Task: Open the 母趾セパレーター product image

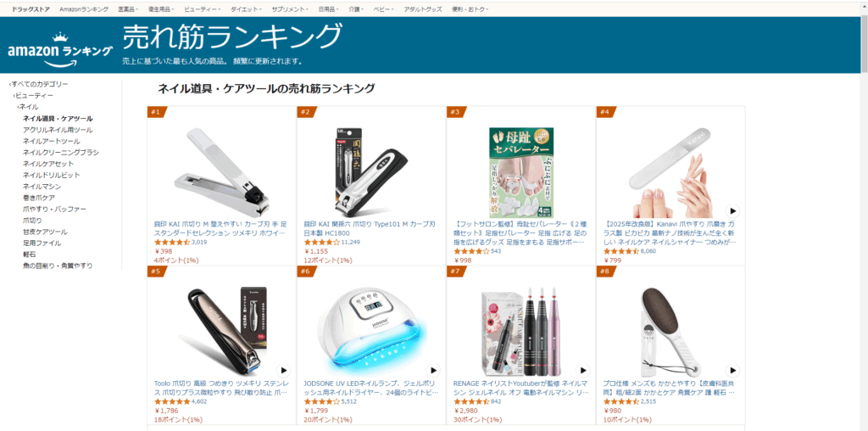Action: (521, 173)
